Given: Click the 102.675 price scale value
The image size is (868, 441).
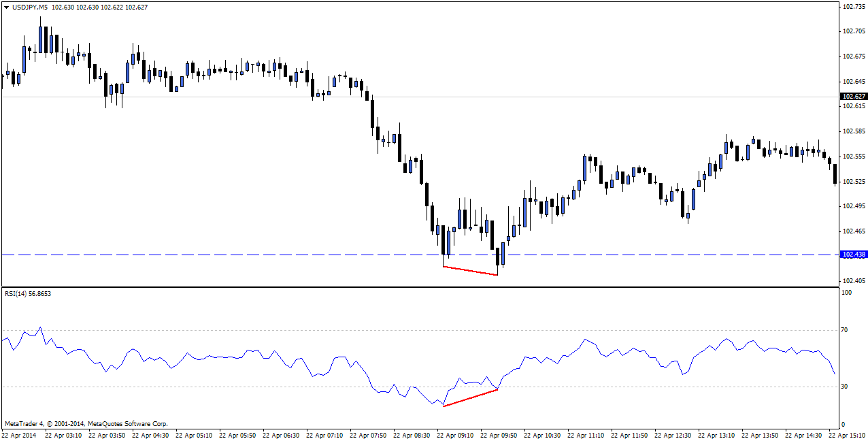Looking at the screenshot, I should pos(853,56).
